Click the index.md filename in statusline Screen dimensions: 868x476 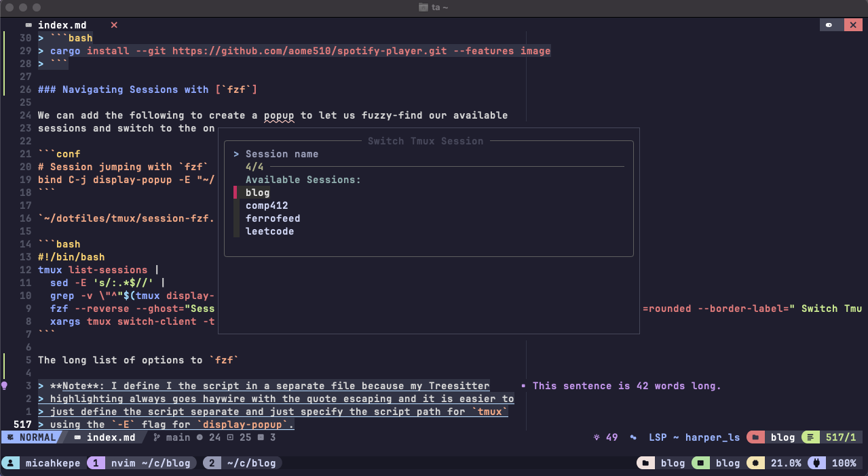point(111,437)
